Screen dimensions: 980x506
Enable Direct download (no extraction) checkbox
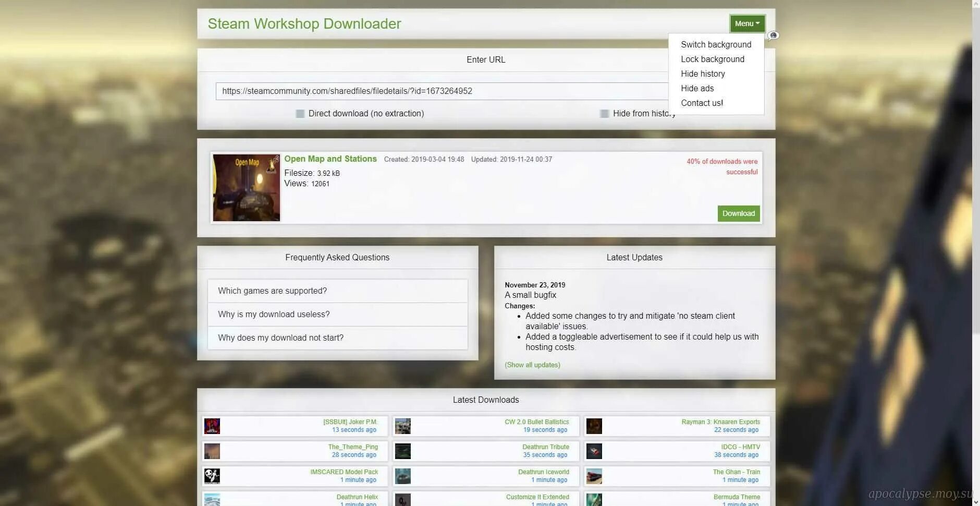[x=300, y=114]
